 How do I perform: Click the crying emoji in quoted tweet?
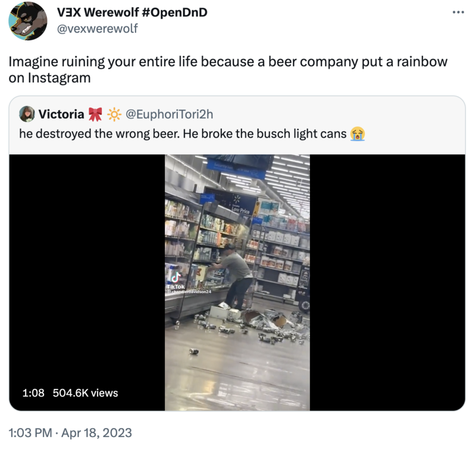pyautogui.click(x=358, y=134)
